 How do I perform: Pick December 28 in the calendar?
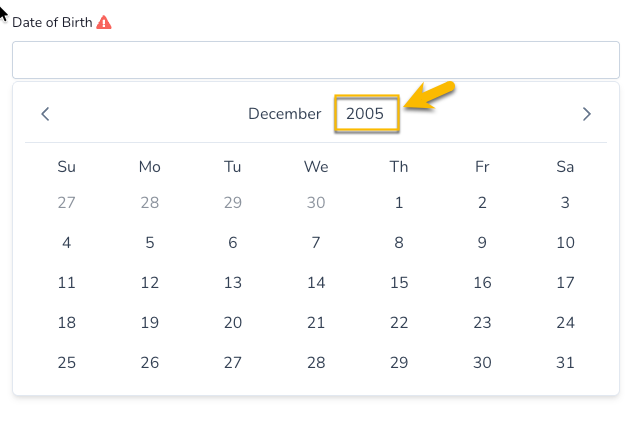click(x=316, y=363)
